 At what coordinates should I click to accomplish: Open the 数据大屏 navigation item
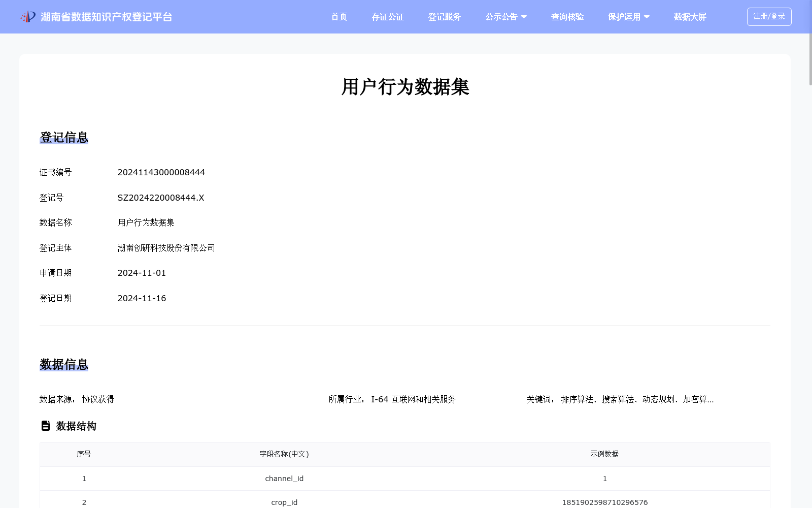[x=690, y=17]
